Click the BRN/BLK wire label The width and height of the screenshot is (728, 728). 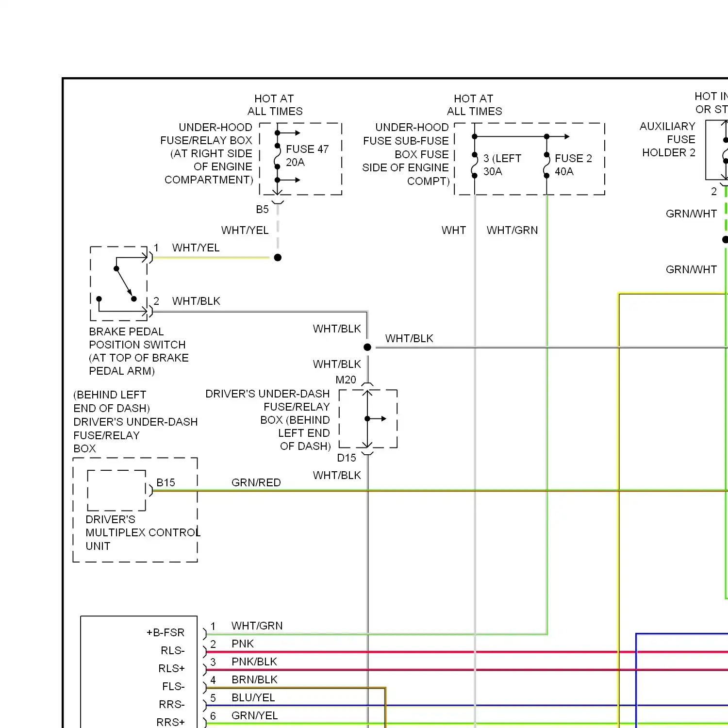254,679
